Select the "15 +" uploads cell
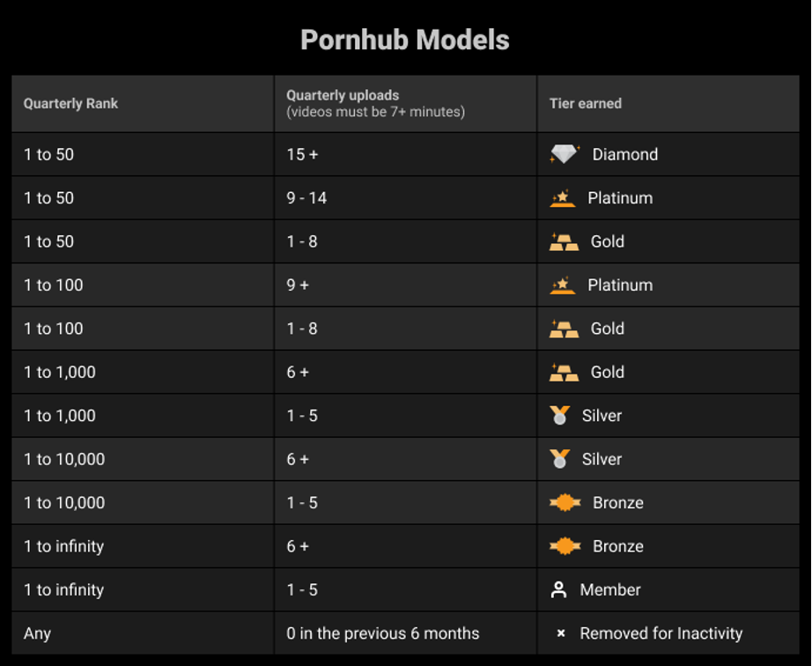Screen dimensions: 812x666 click(302, 154)
